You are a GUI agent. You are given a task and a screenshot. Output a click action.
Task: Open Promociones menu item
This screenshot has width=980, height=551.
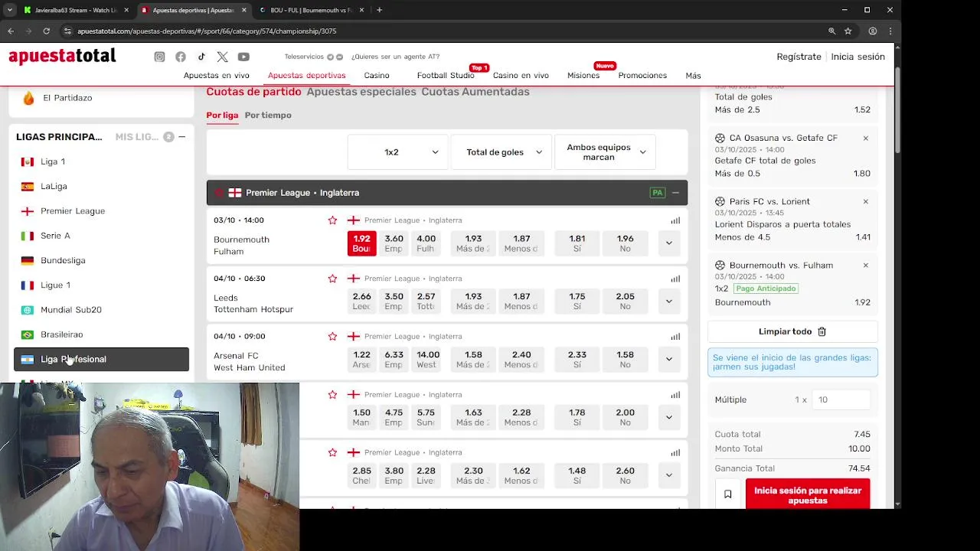(x=642, y=76)
